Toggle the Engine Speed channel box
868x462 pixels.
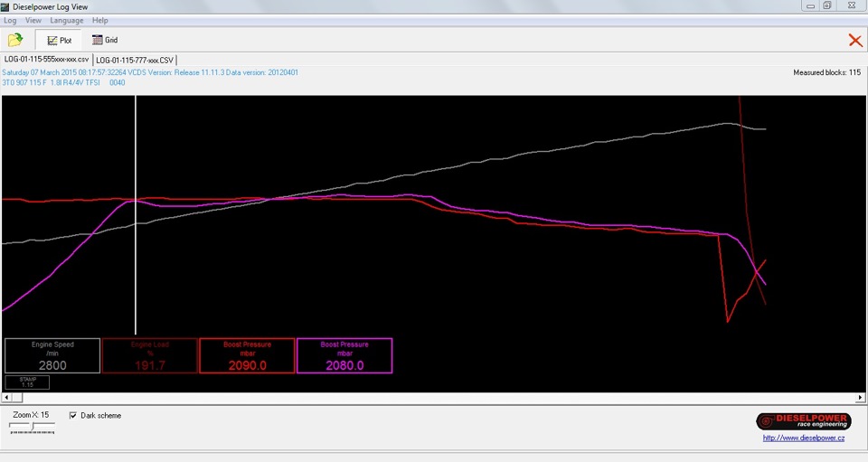click(x=52, y=356)
